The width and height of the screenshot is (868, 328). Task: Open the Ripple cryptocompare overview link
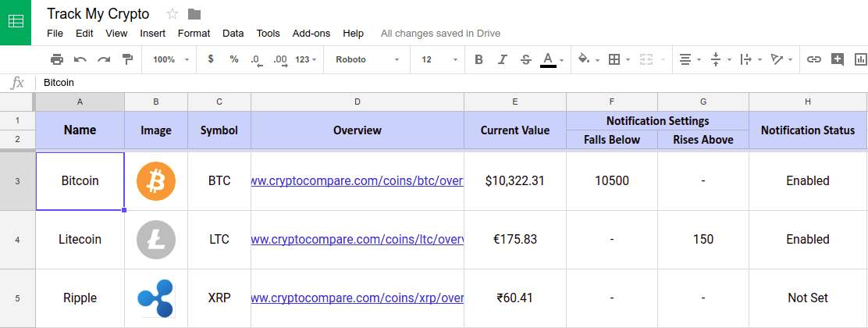[357, 298]
